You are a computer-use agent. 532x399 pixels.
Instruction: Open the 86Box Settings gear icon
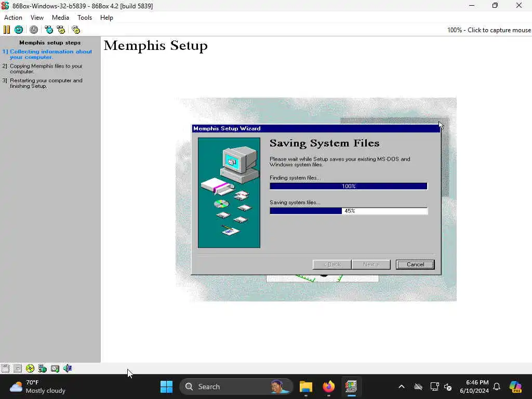[76, 30]
